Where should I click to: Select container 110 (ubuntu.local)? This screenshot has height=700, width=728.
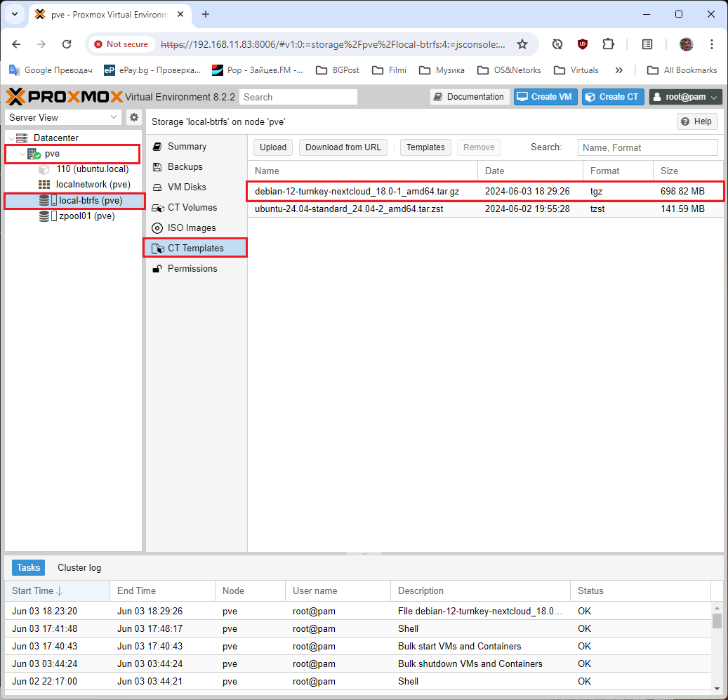[x=93, y=169]
